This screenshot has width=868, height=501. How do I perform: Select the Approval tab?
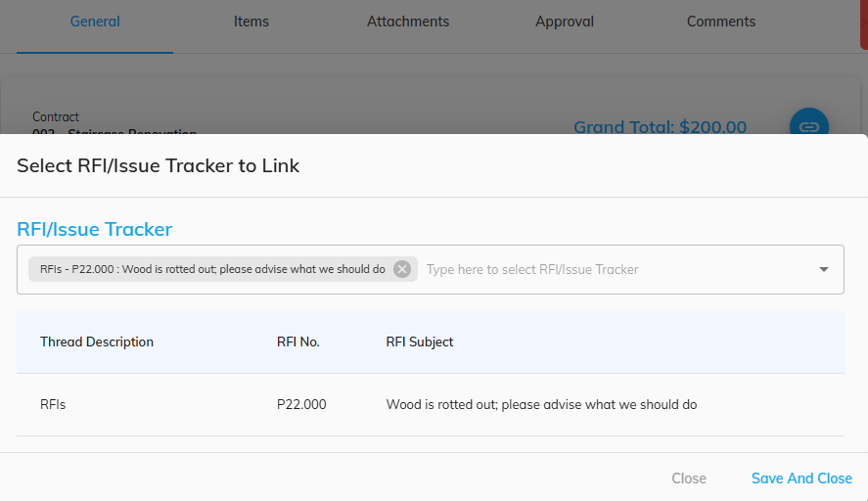coord(564,22)
